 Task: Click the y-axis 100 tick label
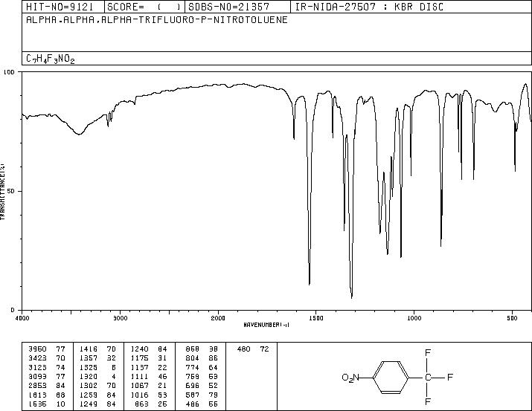pyautogui.click(x=9, y=72)
